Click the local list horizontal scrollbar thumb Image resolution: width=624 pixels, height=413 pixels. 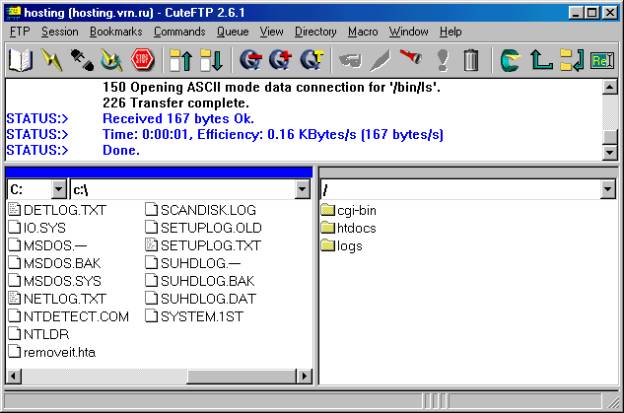click(241, 376)
